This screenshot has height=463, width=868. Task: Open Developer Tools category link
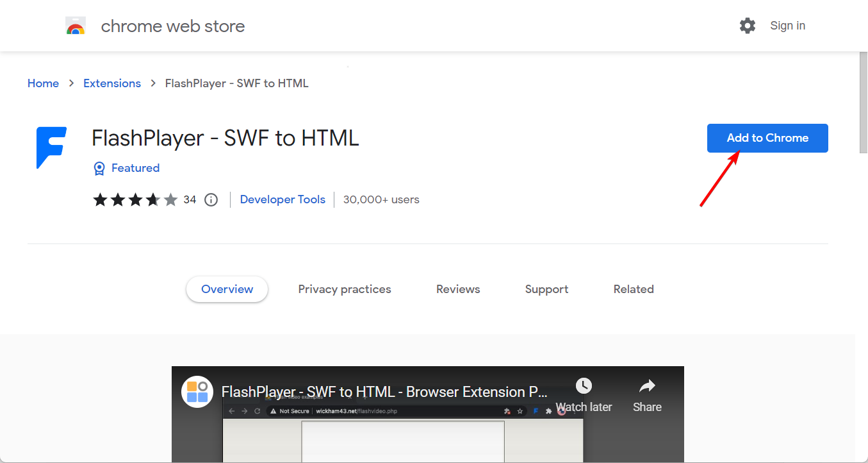point(283,199)
